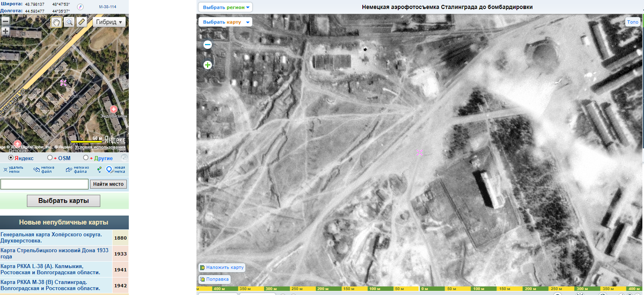The height and width of the screenshot is (295, 644).
Task: Click 'метки из файла' import markers icon
Action: coord(76,169)
